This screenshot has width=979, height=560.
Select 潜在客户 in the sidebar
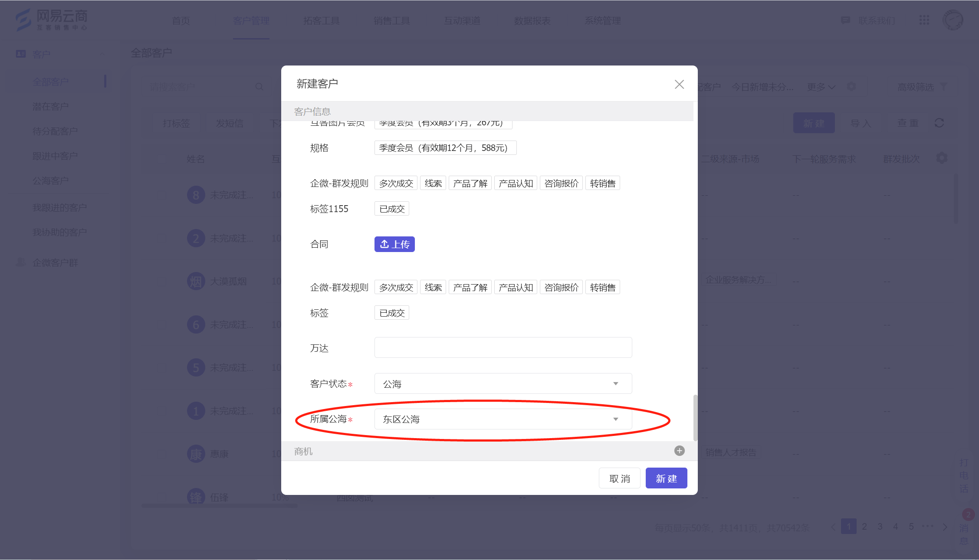[x=50, y=106]
